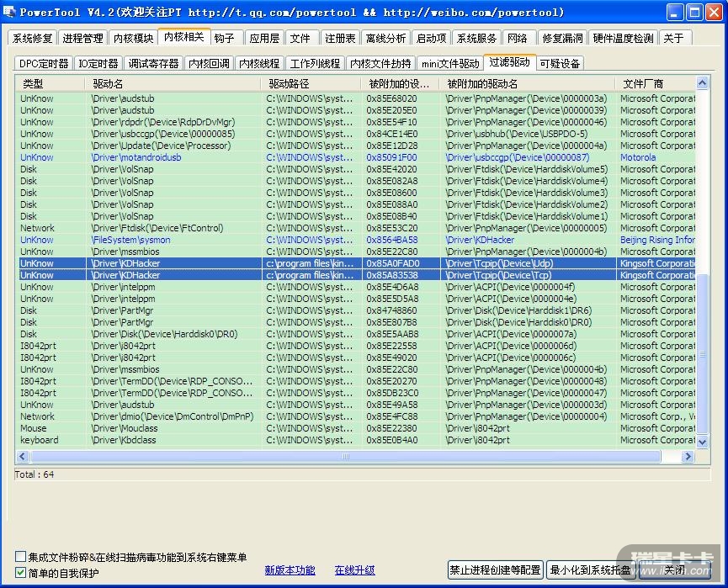This screenshot has height=588, width=728.
Task: Select the \FileSystem\sysmon row
Action: pyautogui.click(x=358, y=240)
